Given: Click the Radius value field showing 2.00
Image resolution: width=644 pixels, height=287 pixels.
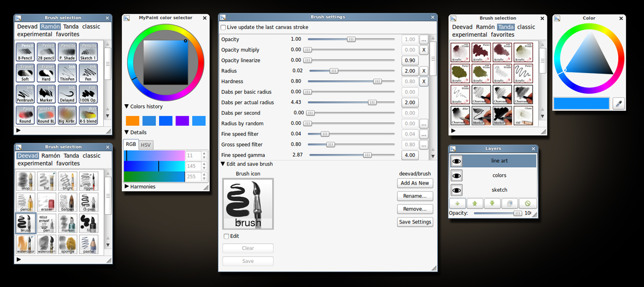Looking at the screenshot, I should [410, 71].
